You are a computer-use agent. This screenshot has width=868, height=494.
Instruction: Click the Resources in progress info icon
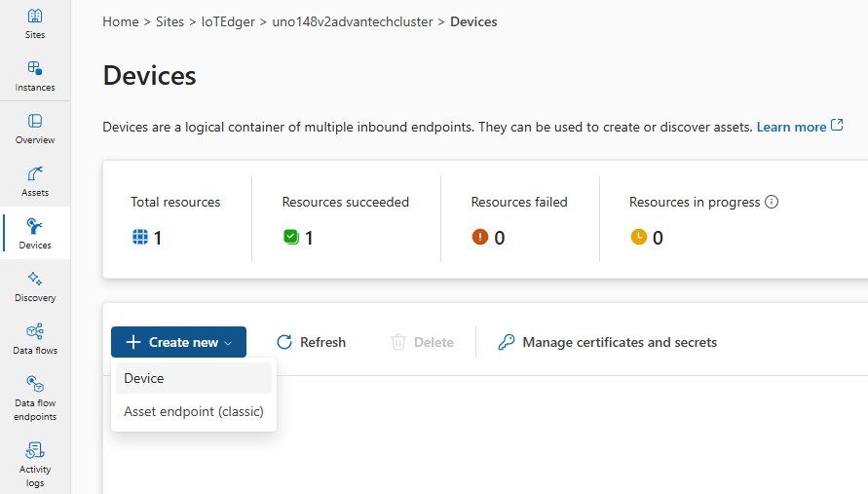[x=772, y=203]
